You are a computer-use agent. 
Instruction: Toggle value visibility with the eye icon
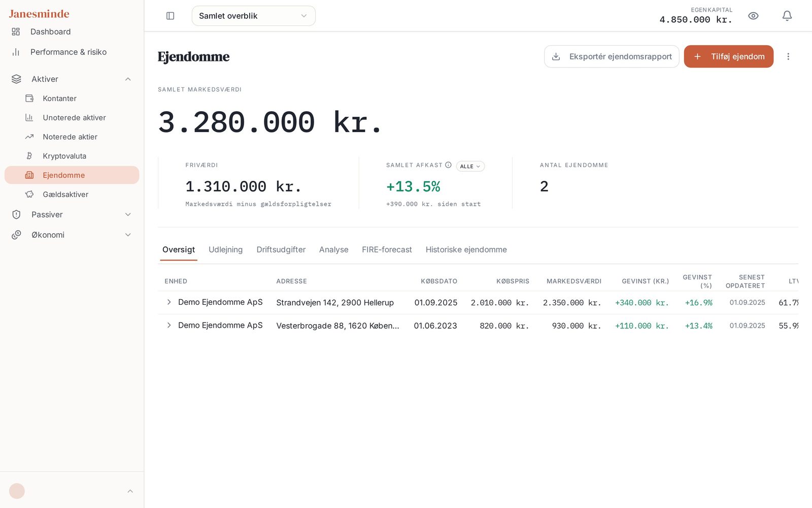click(753, 16)
